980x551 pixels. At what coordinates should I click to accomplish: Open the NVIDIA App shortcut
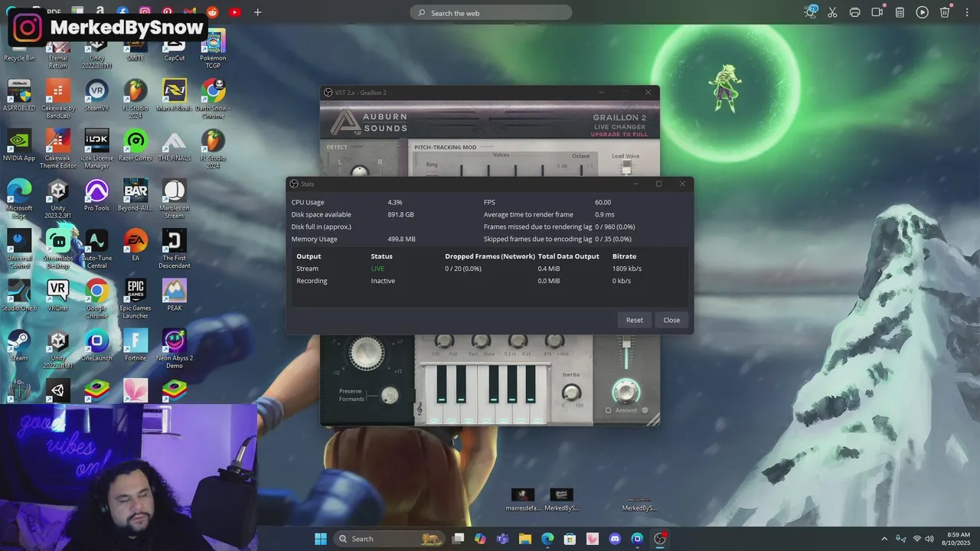[19, 145]
